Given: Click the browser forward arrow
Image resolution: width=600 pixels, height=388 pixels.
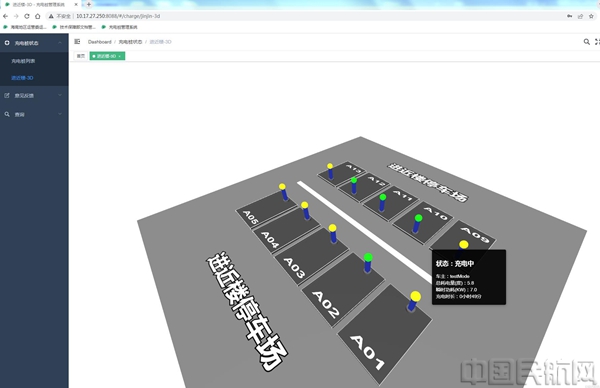Looking at the screenshot, I should click(x=16, y=16).
